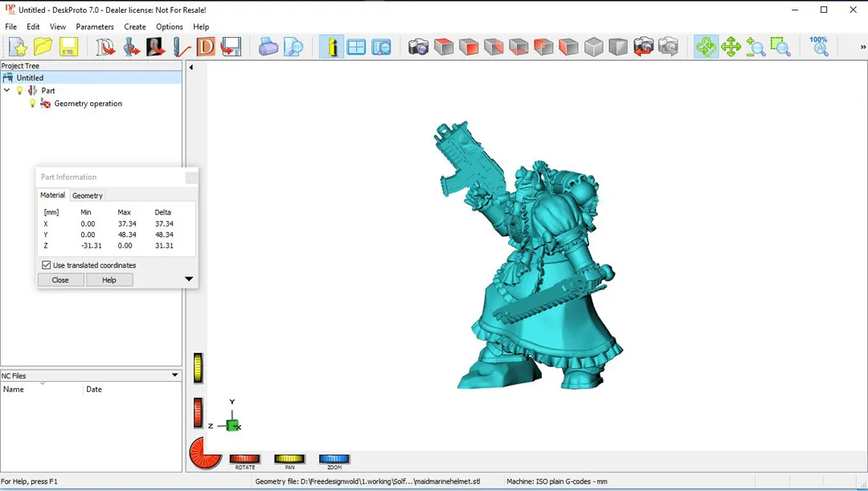Collapse the Part tree node chevron
This screenshot has height=491, width=868.
pos(6,90)
